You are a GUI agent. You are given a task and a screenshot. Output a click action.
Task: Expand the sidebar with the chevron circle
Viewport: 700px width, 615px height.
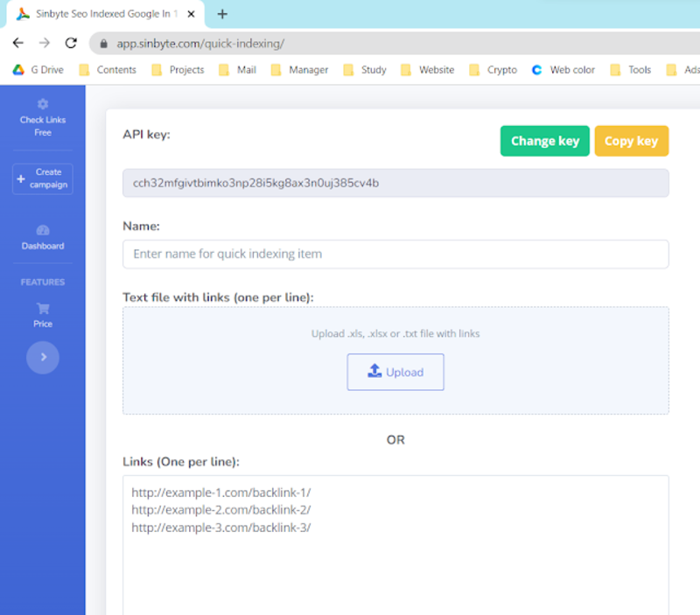[42, 357]
